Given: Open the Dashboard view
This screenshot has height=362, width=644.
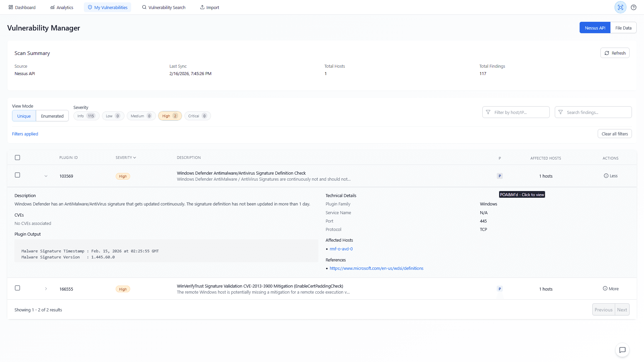Looking at the screenshot, I should click(22, 7).
